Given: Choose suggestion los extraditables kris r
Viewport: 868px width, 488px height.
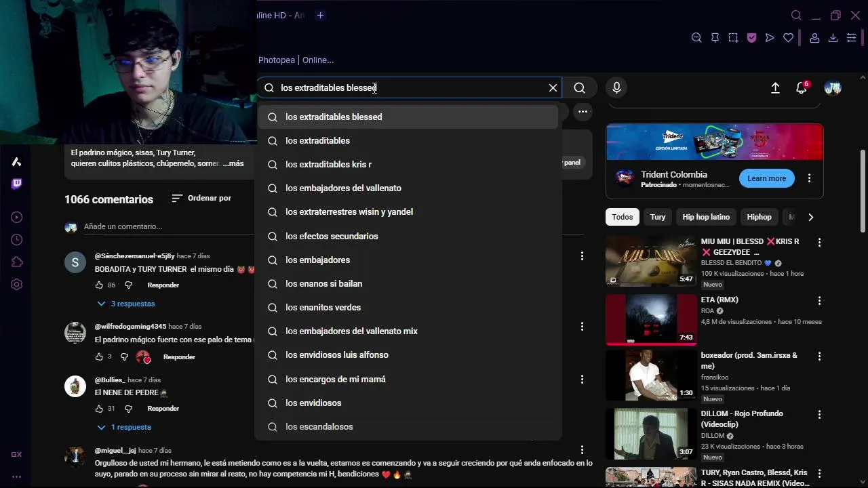Looking at the screenshot, I should click(408, 164).
